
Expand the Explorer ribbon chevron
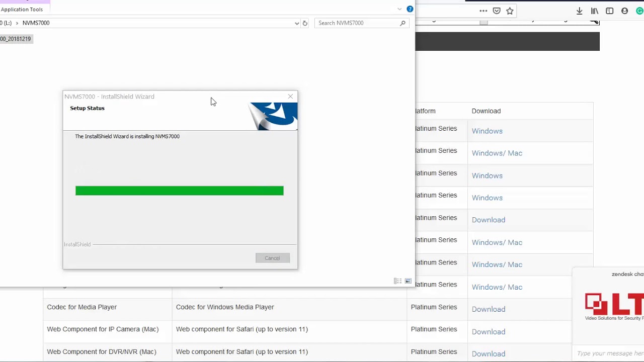point(399,9)
